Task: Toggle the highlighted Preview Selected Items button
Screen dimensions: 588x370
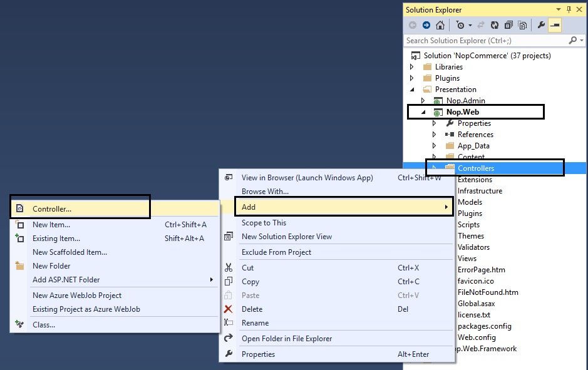Action: (x=555, y=26)
